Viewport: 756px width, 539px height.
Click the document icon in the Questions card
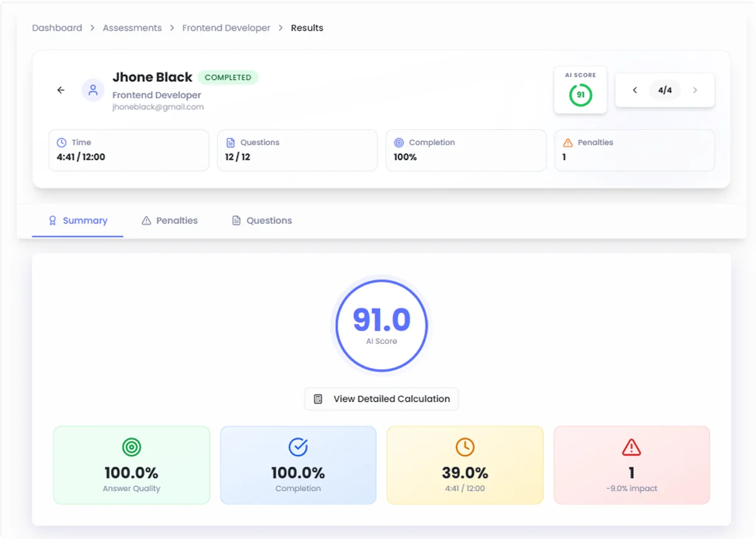231,143
